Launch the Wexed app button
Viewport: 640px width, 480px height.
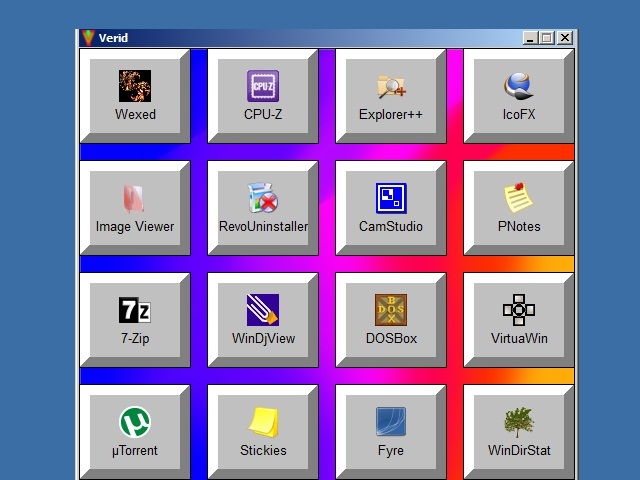135,96
